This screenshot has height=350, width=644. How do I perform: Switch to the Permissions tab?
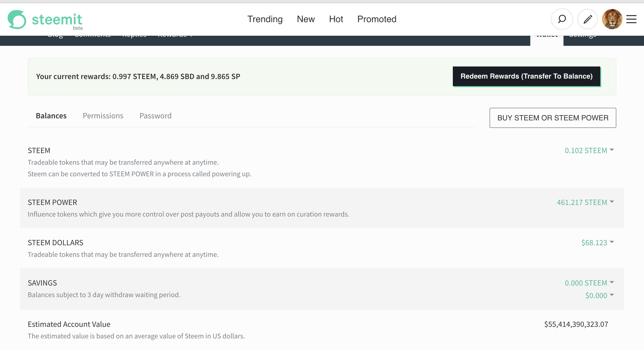pyautogui.click(x=103, y=116)
